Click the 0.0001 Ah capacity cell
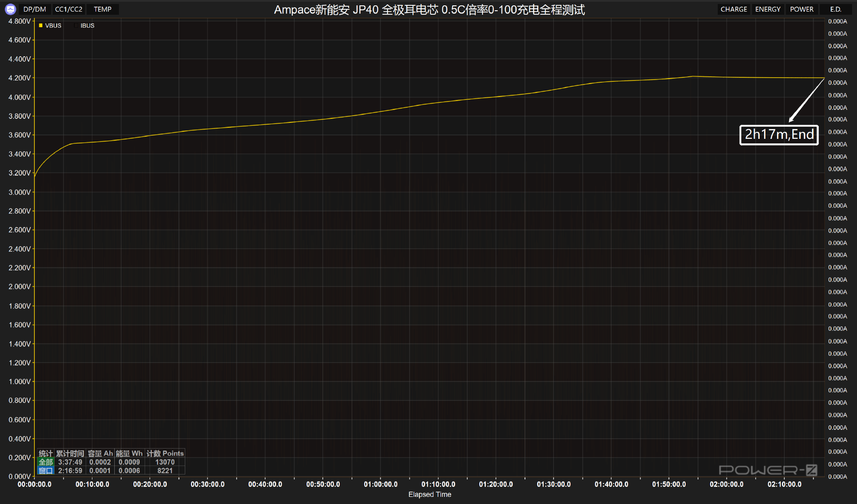This screenshot has width=857, height=504. 100,471
